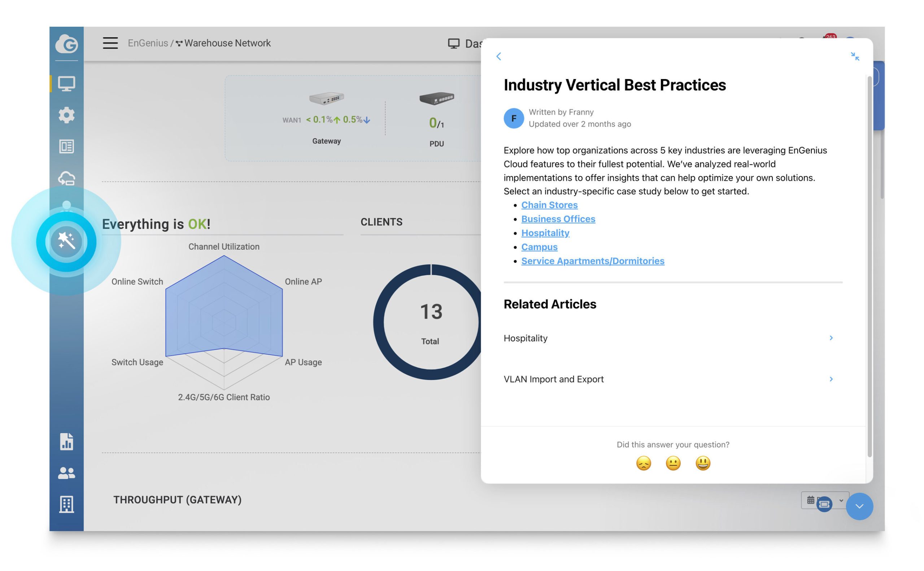Click the 13 Total clients donut chart
Viewport: 924px width, 571px height.
[427, 322]
